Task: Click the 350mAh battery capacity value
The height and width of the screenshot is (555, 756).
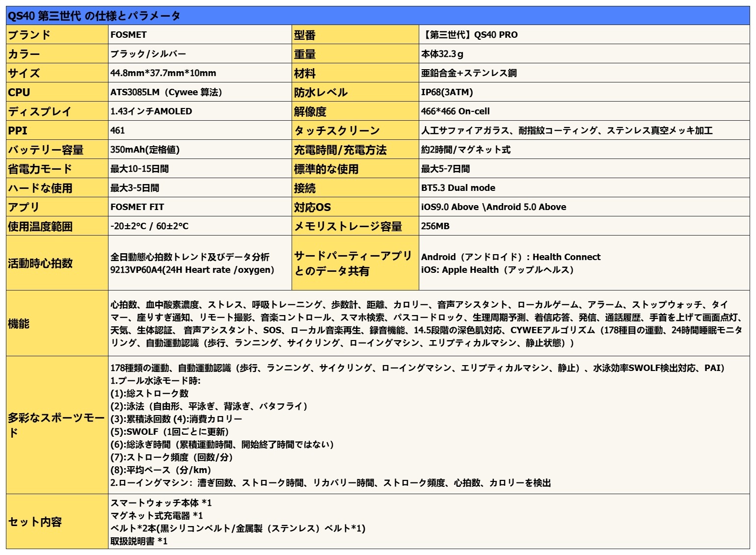Action: click(x=145, y=150)
